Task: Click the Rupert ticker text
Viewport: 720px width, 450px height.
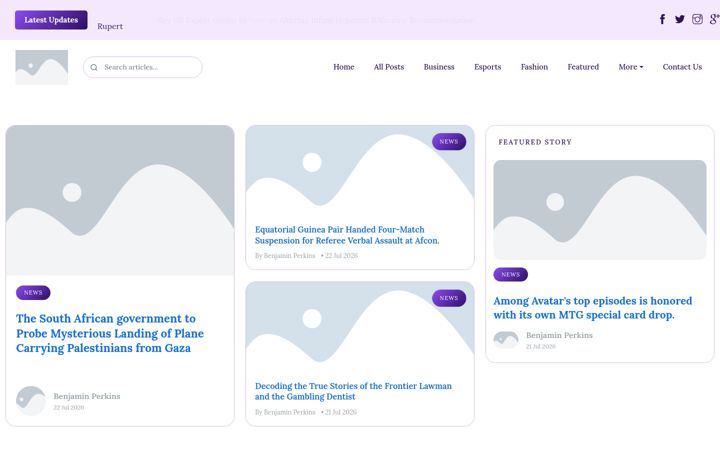Action: coord(110,26)
